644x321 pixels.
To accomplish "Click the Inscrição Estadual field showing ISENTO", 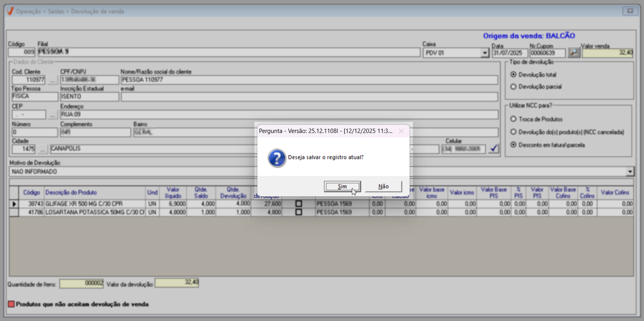I will click(x=89, y=97).
